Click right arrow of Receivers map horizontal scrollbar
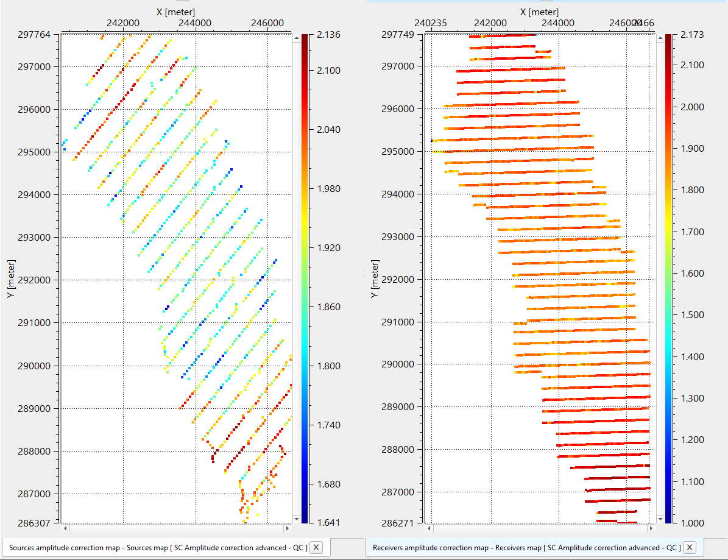The image size is (728, 560). click(x=649, y=528)
